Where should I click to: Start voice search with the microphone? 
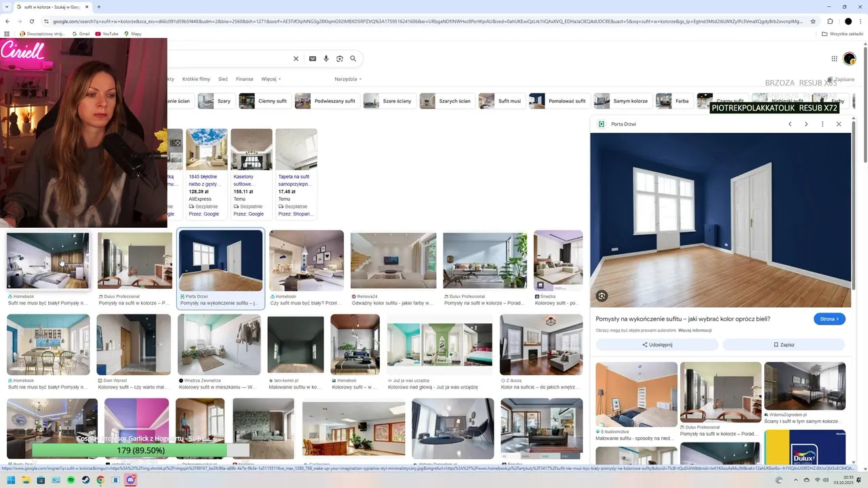click(x=326, y=59)
